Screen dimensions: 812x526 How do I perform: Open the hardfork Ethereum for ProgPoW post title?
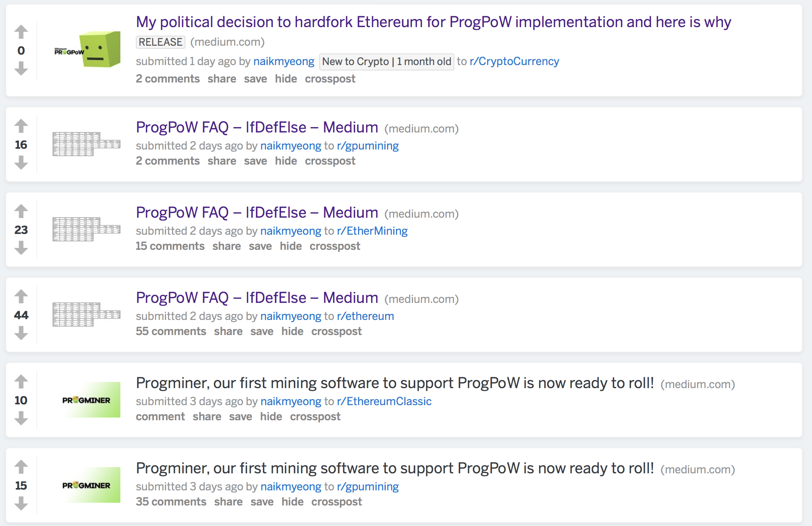(x=433, y=22)
